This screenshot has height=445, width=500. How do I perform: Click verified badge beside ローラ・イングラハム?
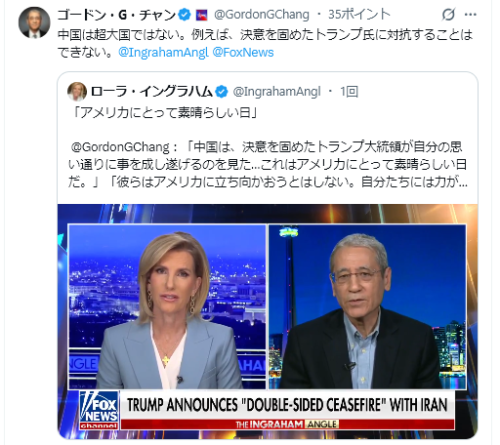[x=221, y=91]
